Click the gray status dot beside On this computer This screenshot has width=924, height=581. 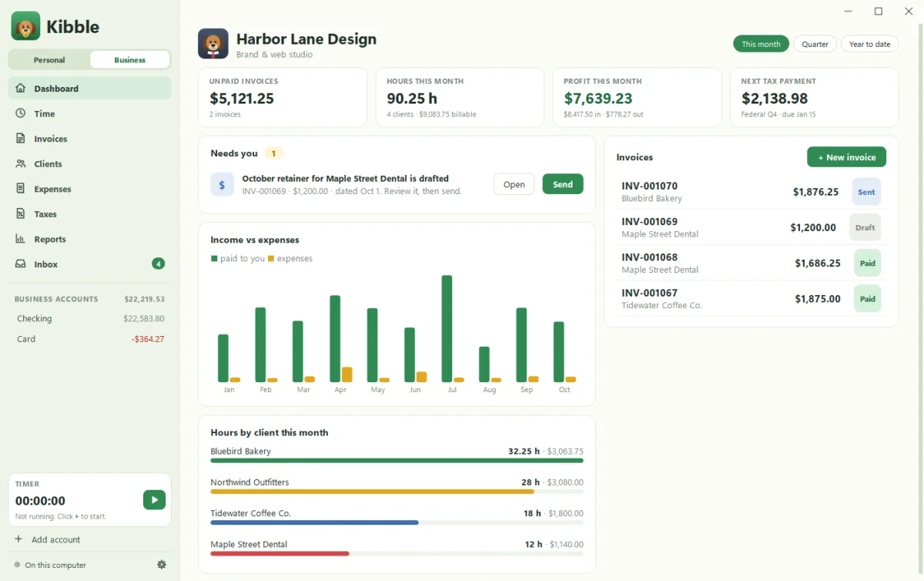[17, 565]
